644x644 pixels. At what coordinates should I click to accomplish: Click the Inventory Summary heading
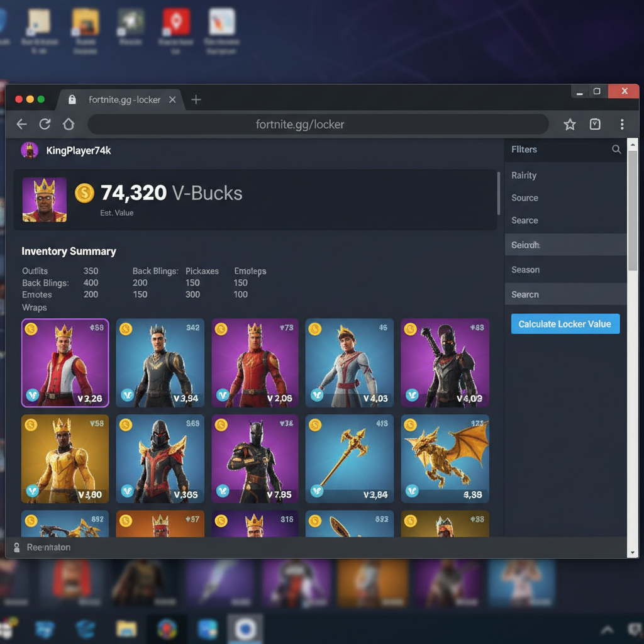click(x=69, y=252)
